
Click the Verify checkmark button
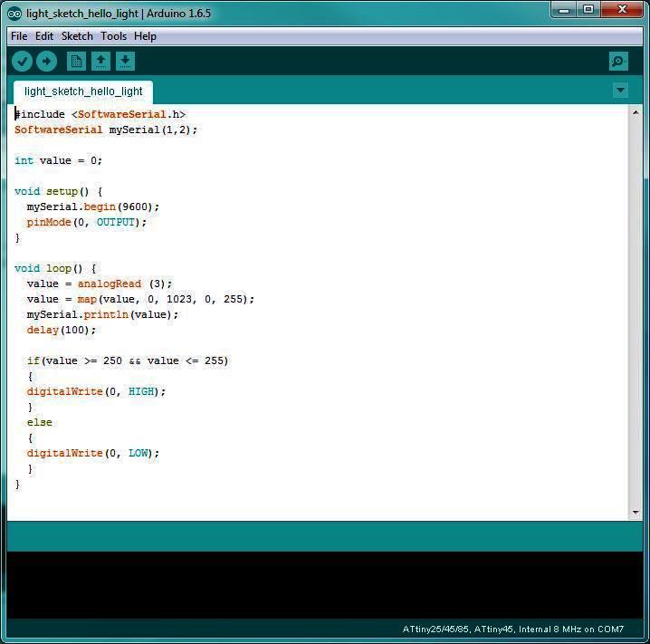pyautogui.click(x=22, y=62)
